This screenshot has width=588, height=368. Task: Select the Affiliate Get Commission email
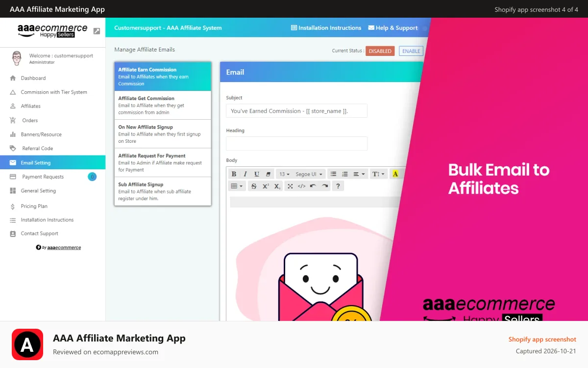(x=163, y=105)
